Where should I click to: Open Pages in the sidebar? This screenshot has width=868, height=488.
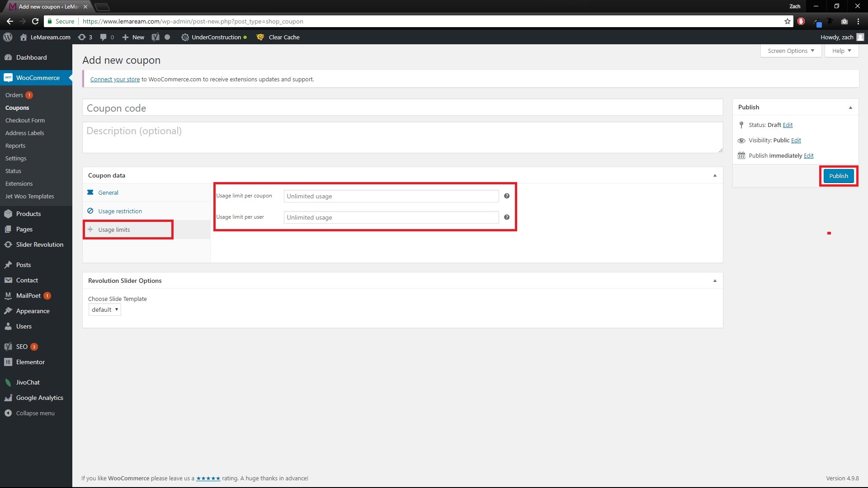coord(36,229)
